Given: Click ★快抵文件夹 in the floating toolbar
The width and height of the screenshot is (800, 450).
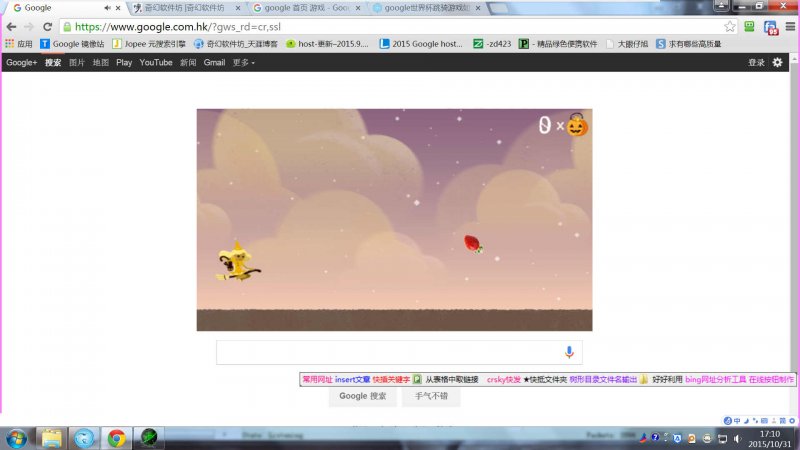Looking at the screenshot, I should 545,380.
